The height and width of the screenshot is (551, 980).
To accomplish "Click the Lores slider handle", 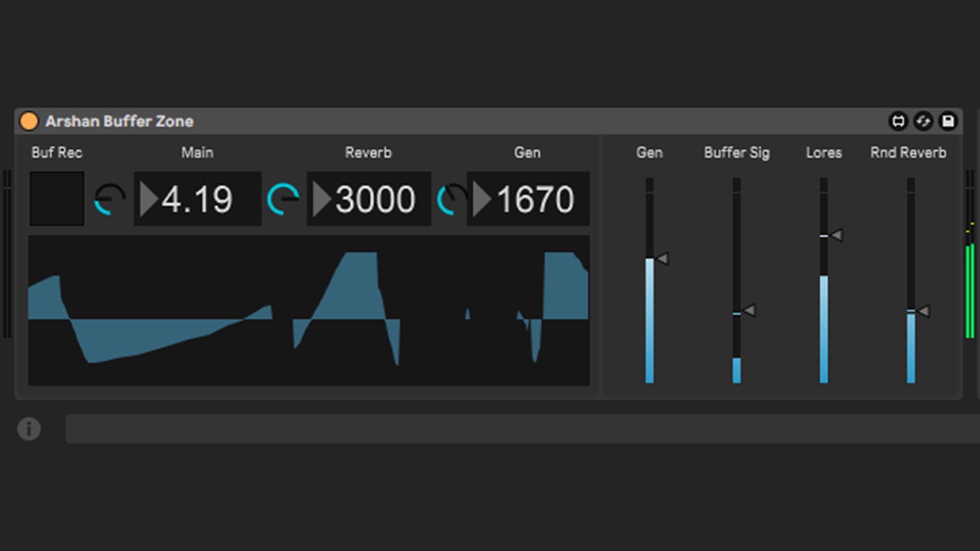I will 836,235.
